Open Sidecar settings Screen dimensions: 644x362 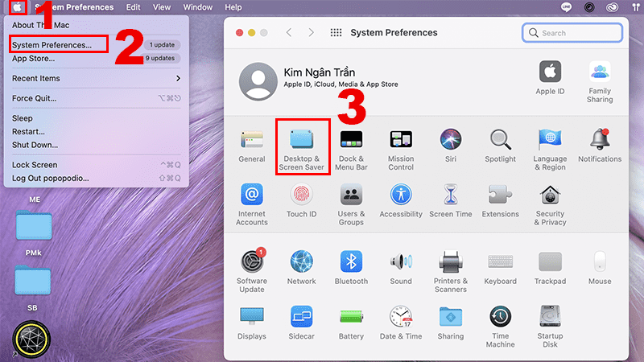coord(301,323)
